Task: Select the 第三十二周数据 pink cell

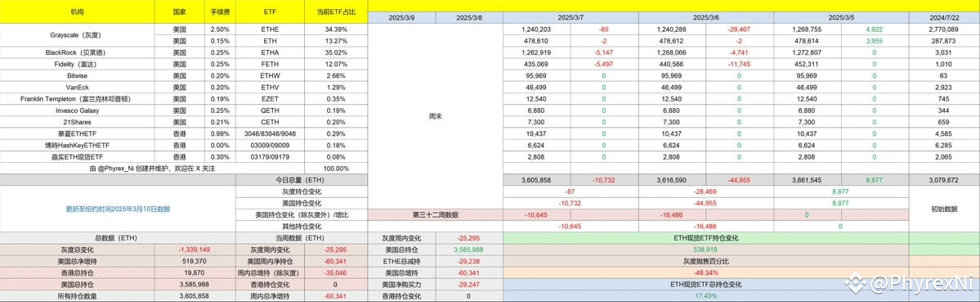Action: 436,214
